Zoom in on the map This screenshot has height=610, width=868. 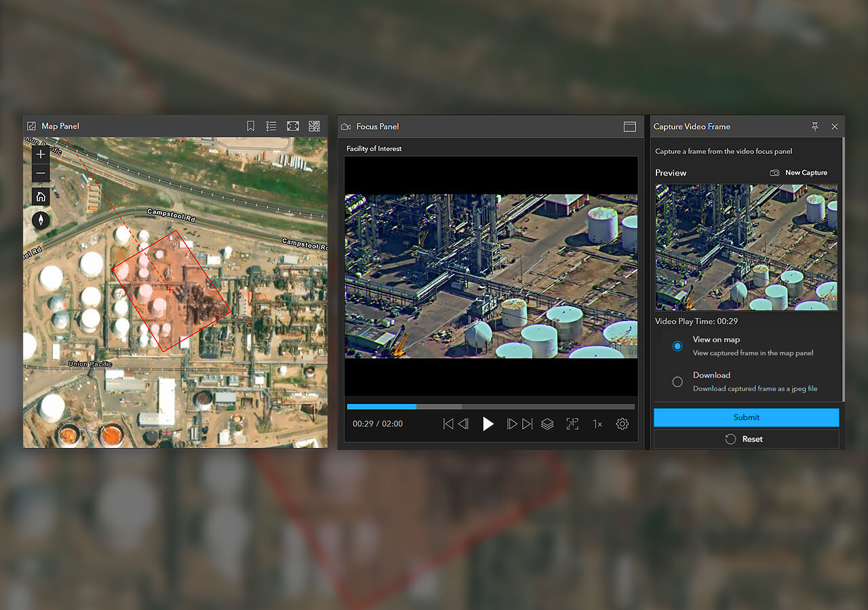[41, 155]
